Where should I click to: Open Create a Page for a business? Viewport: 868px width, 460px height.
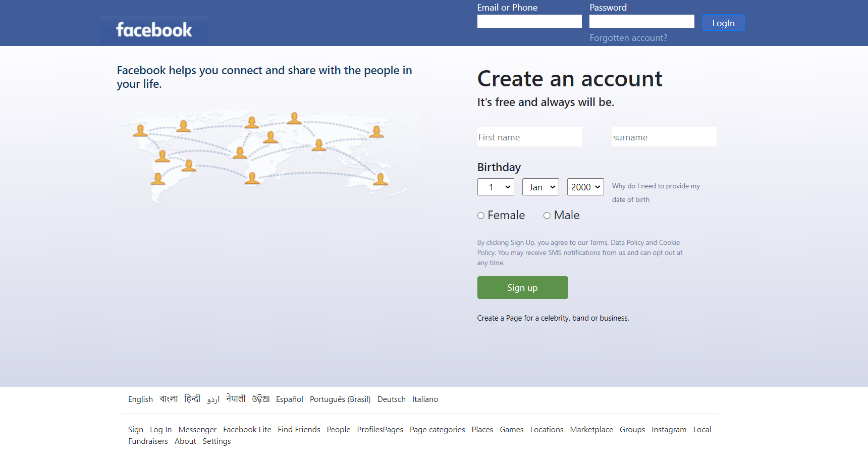point(553,318)
